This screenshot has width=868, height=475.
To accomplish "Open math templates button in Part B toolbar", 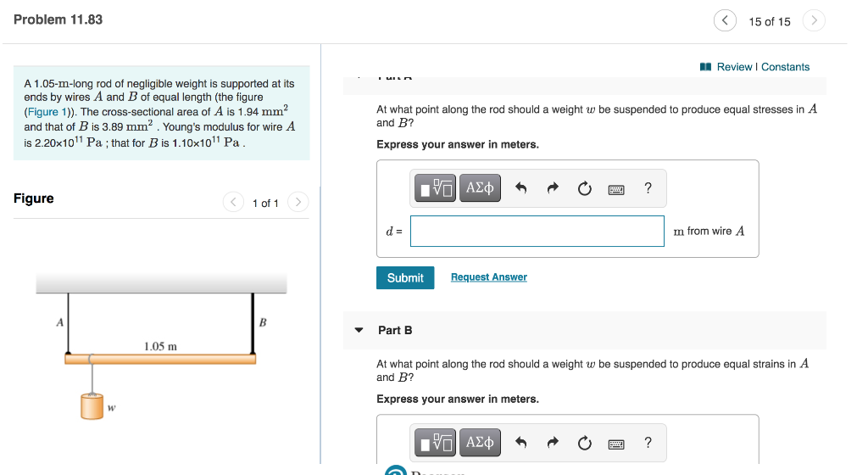I will tap(435, 442).
